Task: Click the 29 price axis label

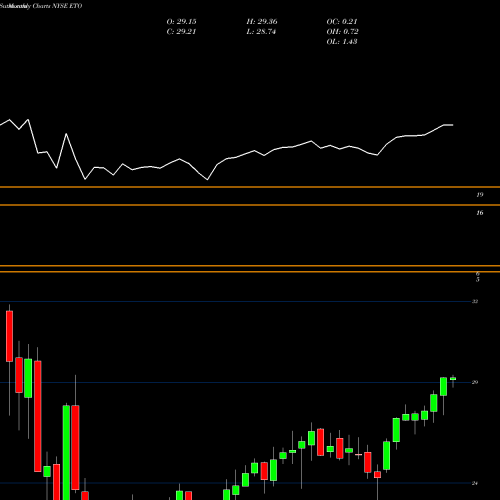Action: [x=475, y=382]
